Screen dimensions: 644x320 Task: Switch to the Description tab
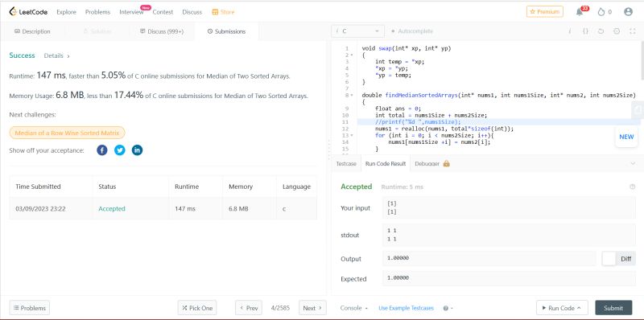32,31
